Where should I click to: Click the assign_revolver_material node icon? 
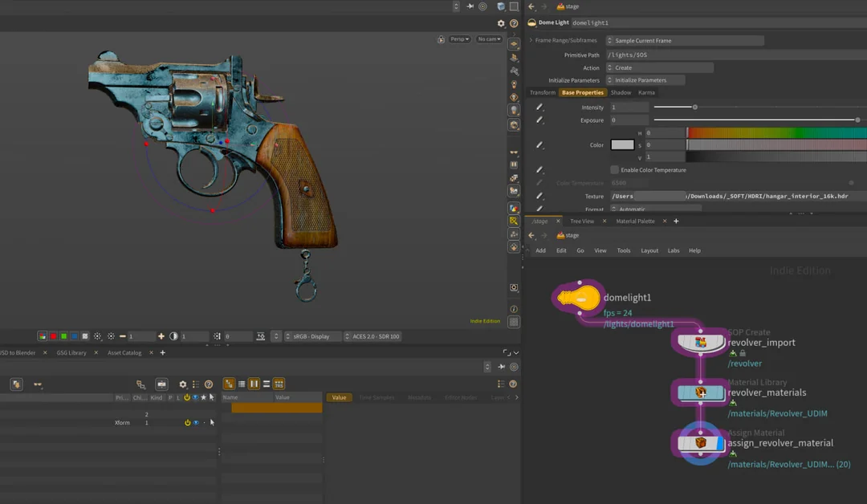click(701, 443)
